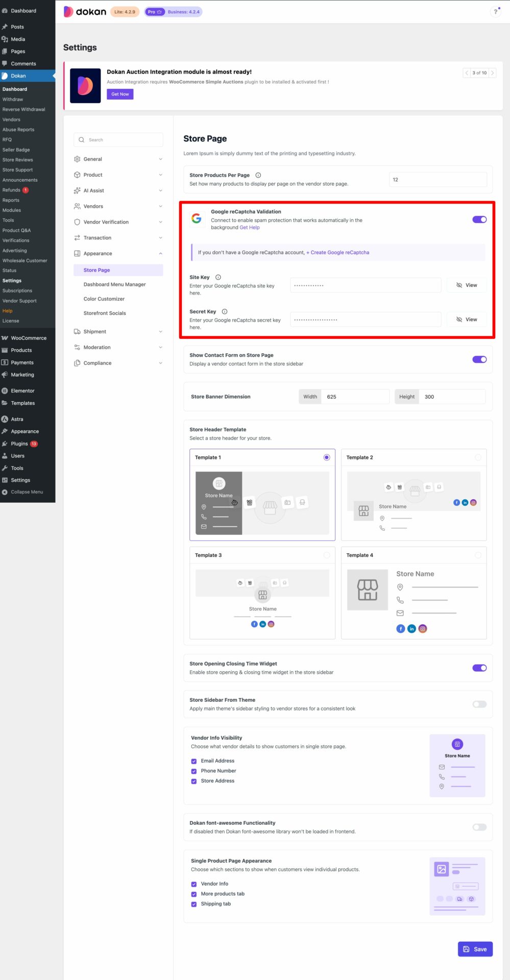The height and width of the screenshot is (980, 510).
Task: Open the help question mark icon at top right
Action: [495, 12]
